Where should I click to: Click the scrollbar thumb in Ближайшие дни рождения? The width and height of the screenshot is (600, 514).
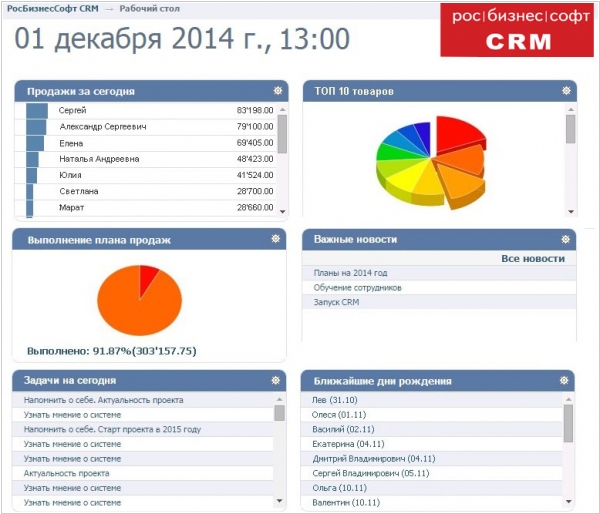pyautogui.click(x=569, y=423)
